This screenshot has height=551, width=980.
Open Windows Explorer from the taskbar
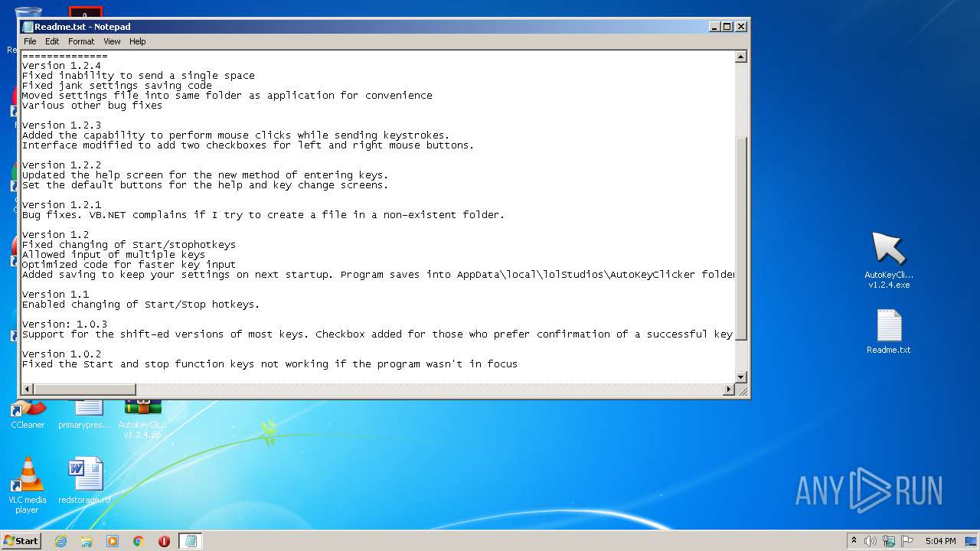87,541
